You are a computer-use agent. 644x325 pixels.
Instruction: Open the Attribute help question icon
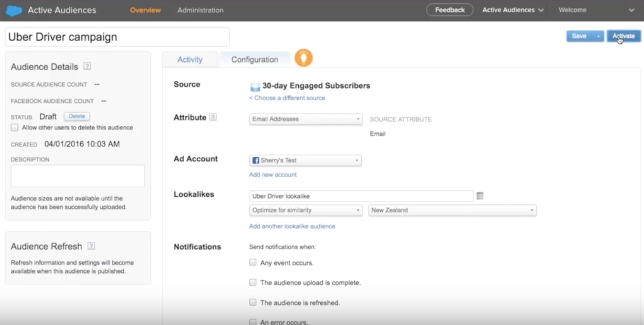pyautogui.click(x=213, y=118)
